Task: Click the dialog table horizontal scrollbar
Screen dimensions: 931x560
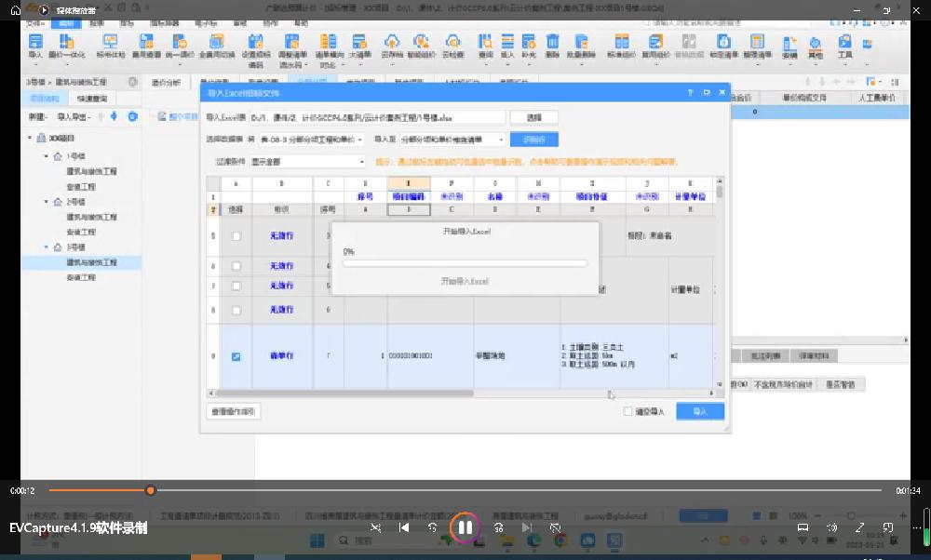Action: (344, 393)
